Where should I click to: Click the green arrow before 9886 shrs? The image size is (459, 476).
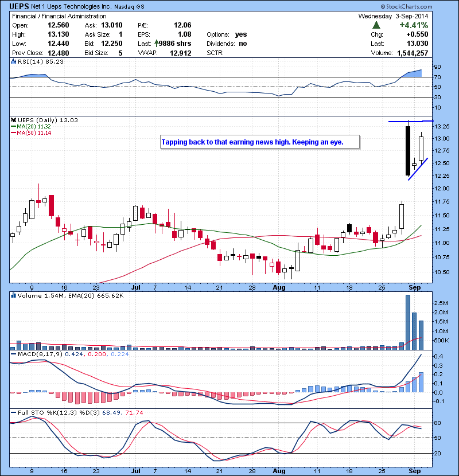click(x=156, y=44)
